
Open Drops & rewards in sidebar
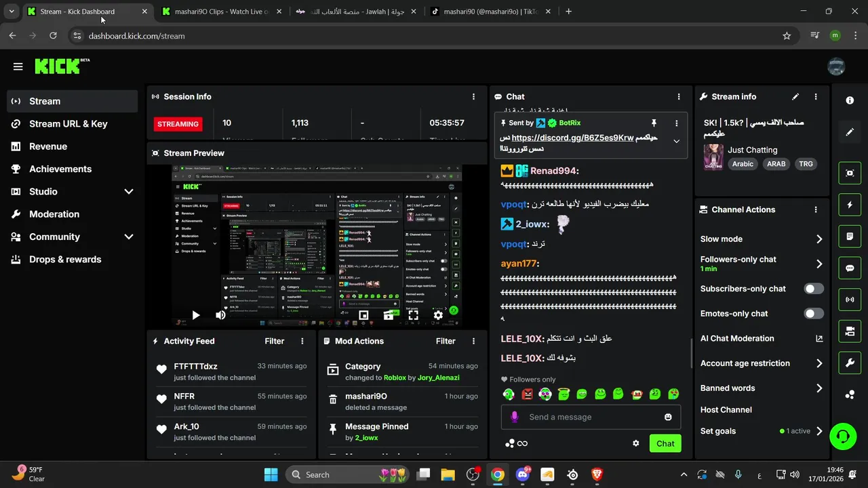[x=73, y=260]
